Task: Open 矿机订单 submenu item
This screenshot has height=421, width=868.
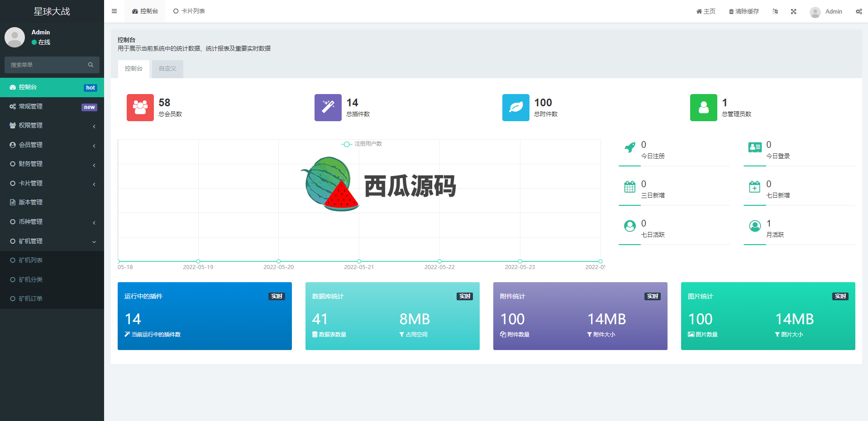Action: click(52, 299)
